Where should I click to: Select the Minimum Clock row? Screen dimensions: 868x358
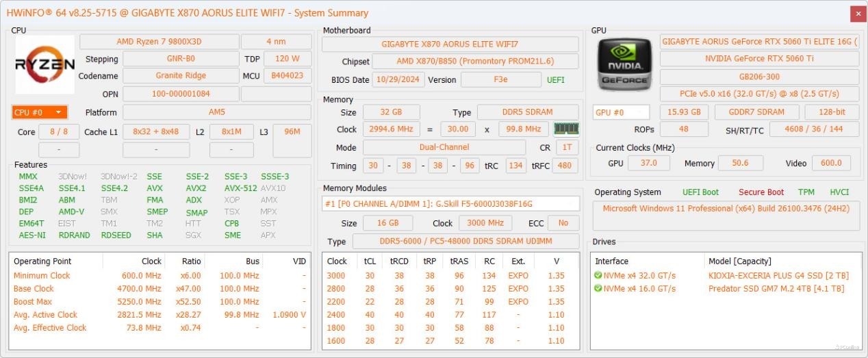[160, 275]
